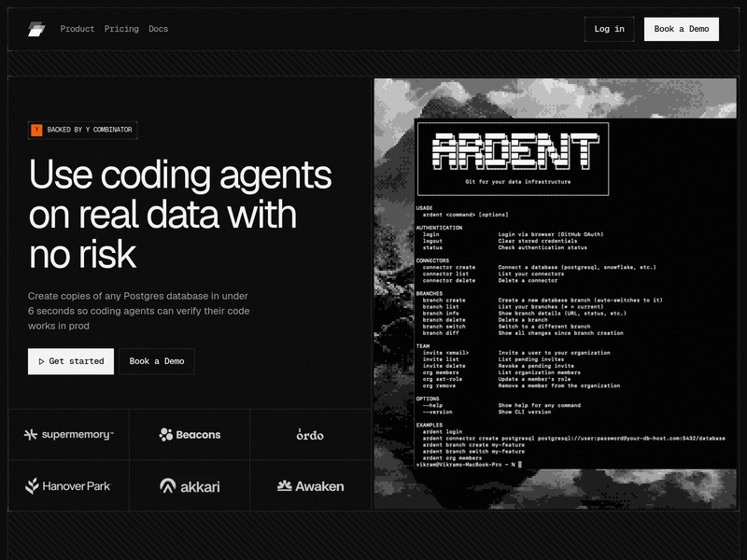Click the ordo customer logo
Image resolution: width=747 pixels, height=560 pixels.
310,434
